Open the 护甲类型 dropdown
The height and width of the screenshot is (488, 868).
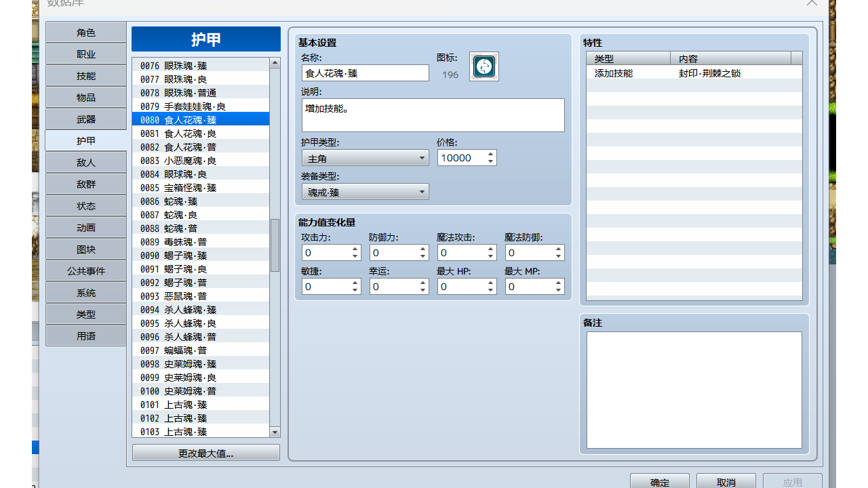(365, 158)
